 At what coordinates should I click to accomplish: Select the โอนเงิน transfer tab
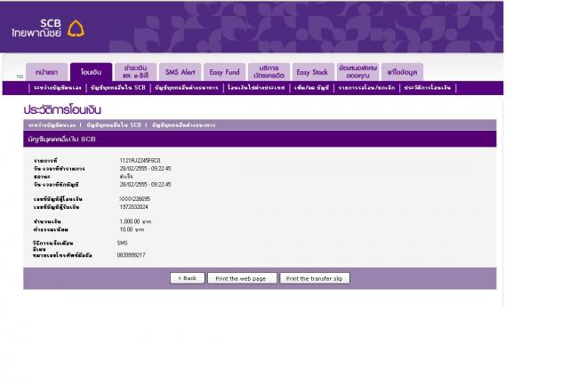(x=91, y=72)
